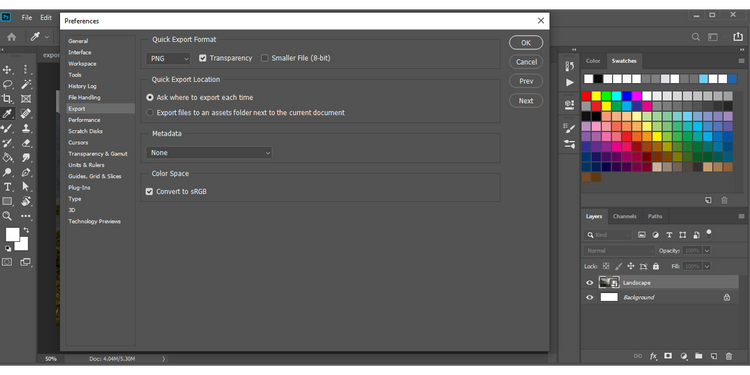Open the layer blend mode Normal dropdown
Viewport: 750px width, 375px height.
coord(619,251)
